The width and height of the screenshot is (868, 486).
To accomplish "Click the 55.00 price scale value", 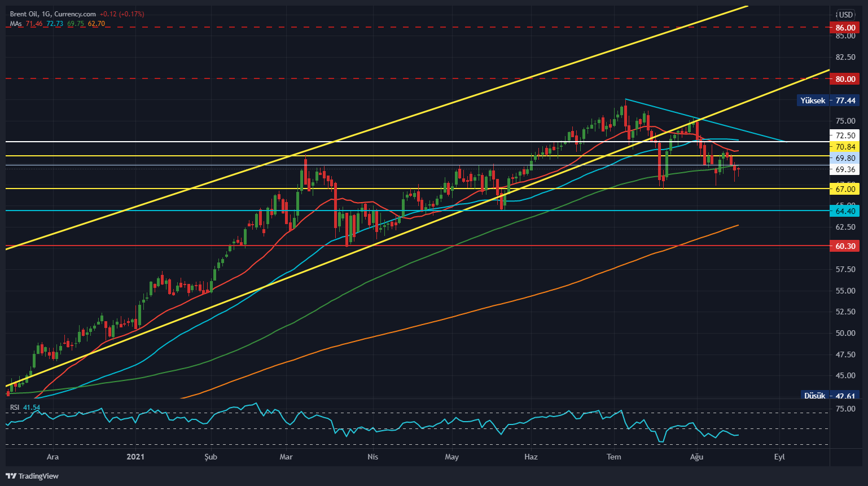I will click(845, 291).
